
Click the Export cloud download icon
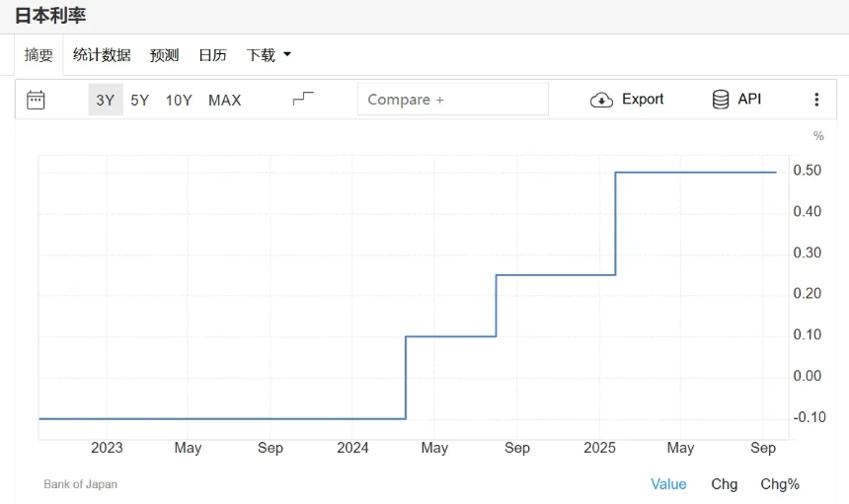point(601,100)
